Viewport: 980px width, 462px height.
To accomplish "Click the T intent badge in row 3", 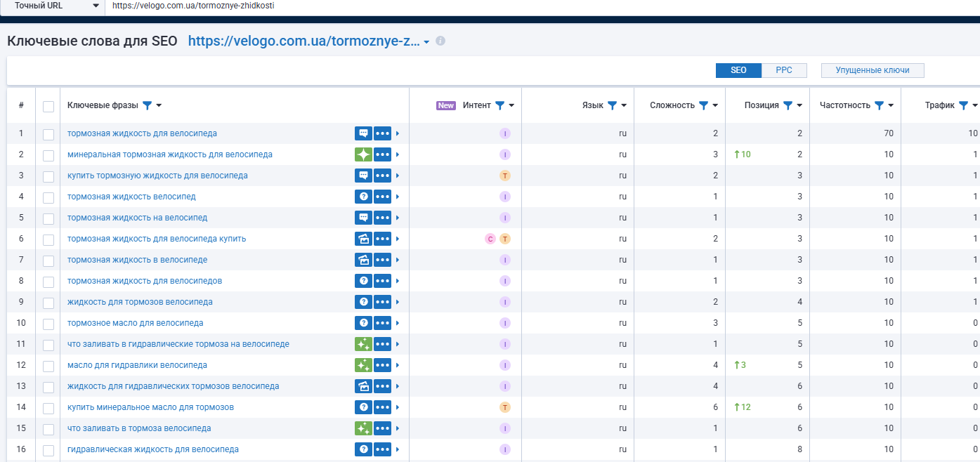I will pyautogui.click(x=504, y=176).
